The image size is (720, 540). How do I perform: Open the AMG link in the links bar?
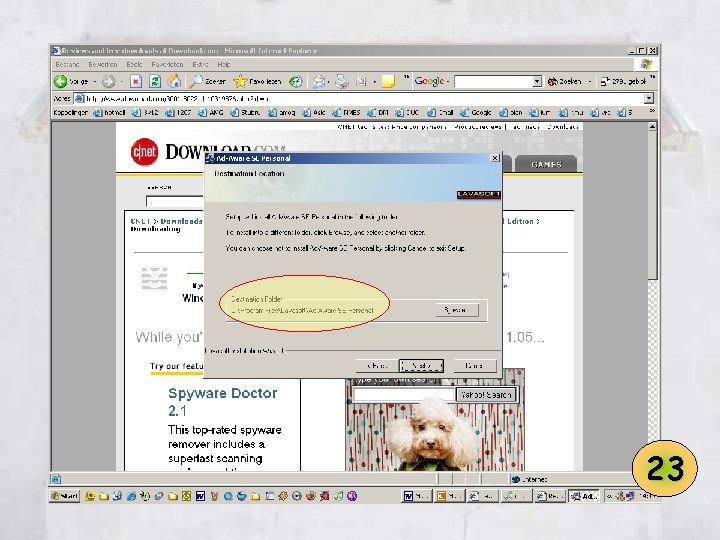pyautogui.click(x=211, y=112)
